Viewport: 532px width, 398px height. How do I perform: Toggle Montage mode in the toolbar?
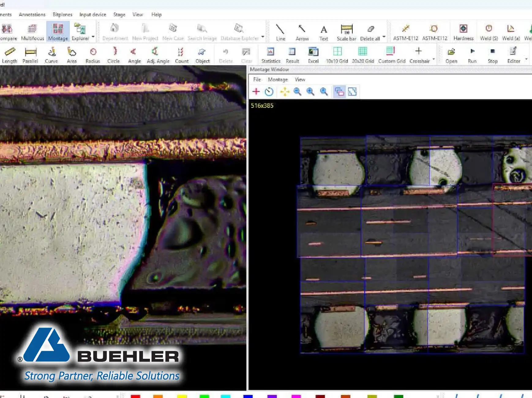[57, 31]
